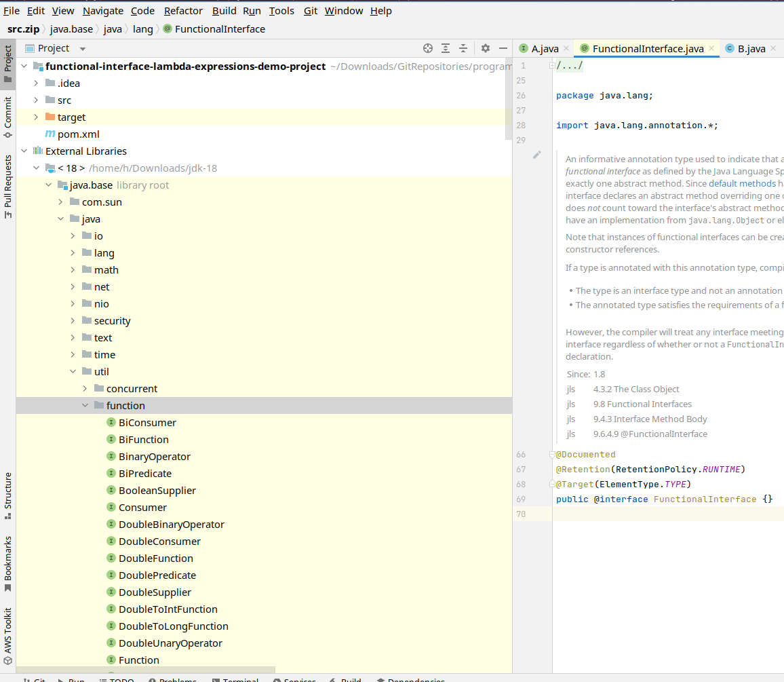The height and width of the screenshot is (682, 784).
Task: Open the Refactor menu
Action: pos(183,11)
